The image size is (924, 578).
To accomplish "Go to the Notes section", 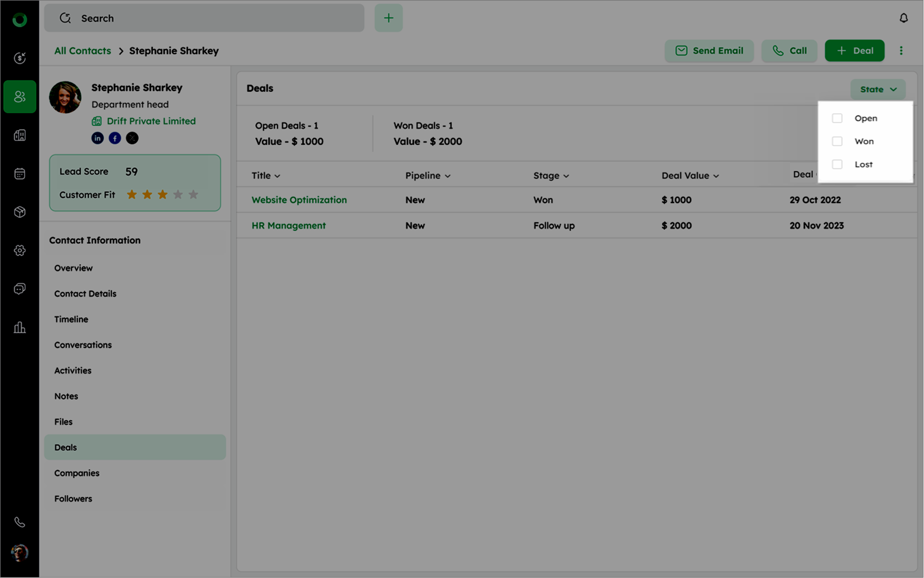I will tap(66, 396).
